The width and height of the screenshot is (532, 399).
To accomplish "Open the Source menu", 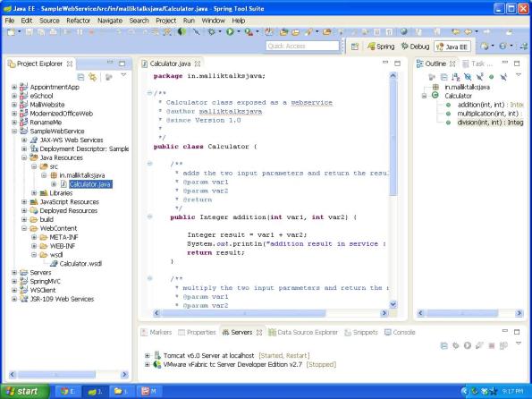I will (49, 21).
